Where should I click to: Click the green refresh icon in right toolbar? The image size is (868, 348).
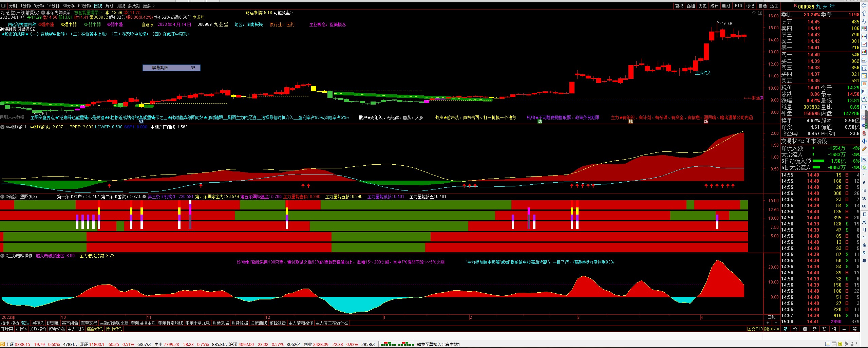(864, 167)
